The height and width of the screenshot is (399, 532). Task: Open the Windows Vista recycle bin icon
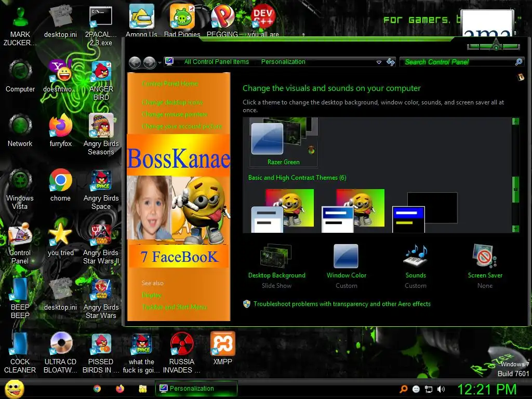[x=20, y=189]
